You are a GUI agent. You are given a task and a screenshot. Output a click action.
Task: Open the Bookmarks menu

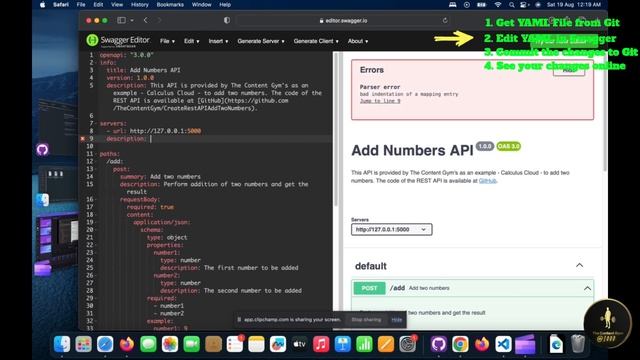(x=170, y=4)
